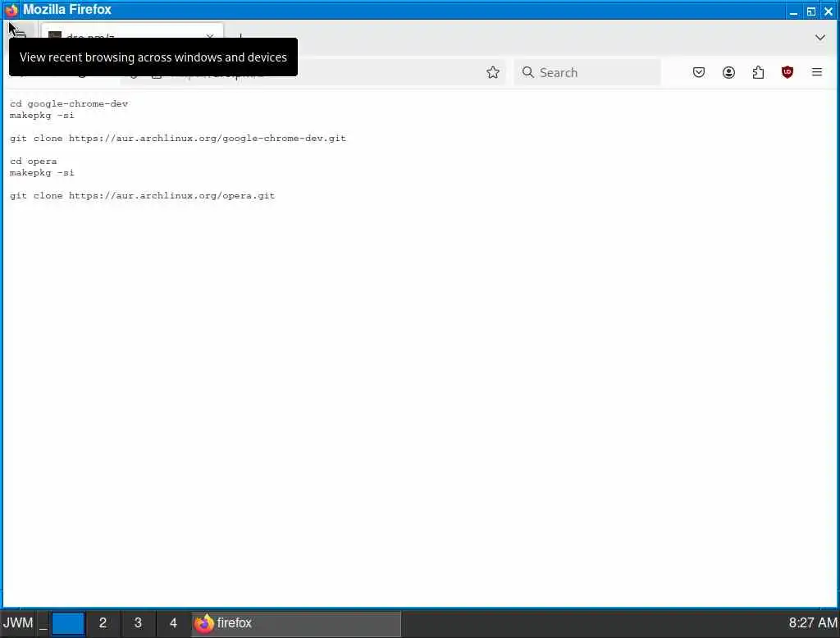Viewport: 840px width, 638px height.
Task: Open the JWM root menu
Action: (18, 623)
